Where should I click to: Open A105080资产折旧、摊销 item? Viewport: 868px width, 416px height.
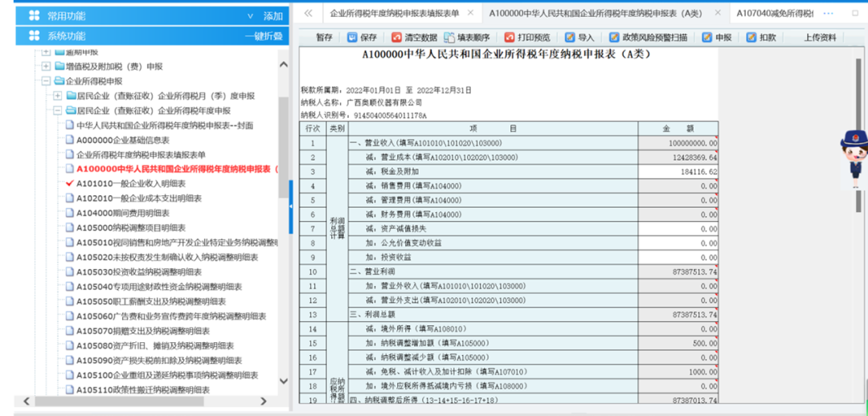[155, 346]
